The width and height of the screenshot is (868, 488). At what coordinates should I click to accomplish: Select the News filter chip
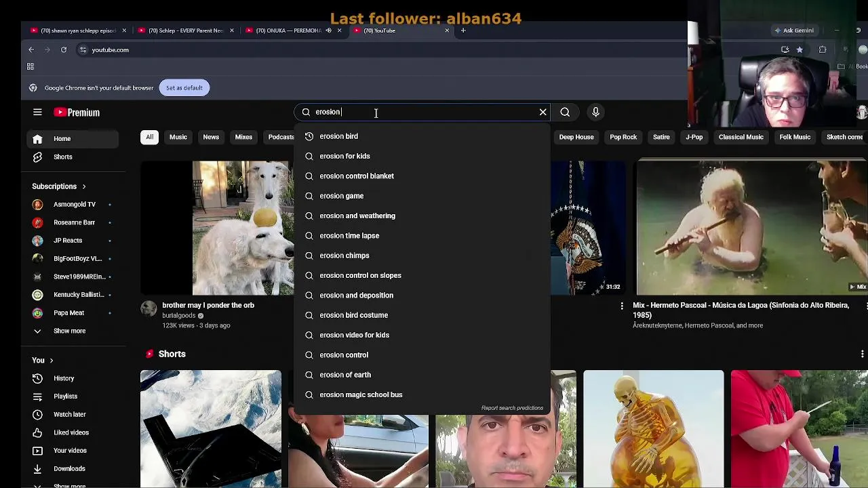[211, 137]
